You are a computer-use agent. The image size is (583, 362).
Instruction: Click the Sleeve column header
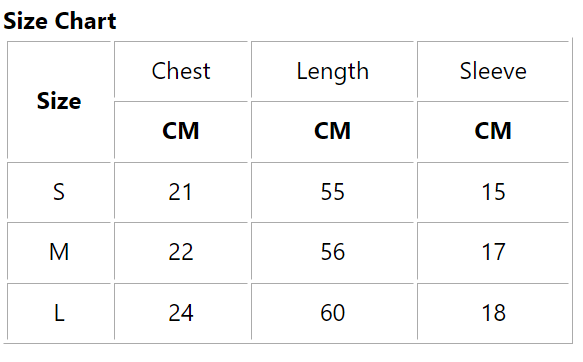coord(493,71)
